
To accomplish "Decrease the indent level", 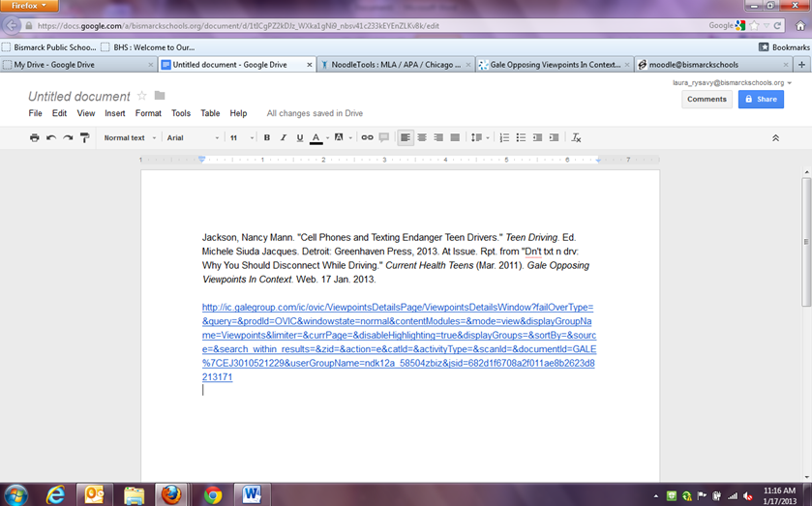I will [x=537, y=137].
